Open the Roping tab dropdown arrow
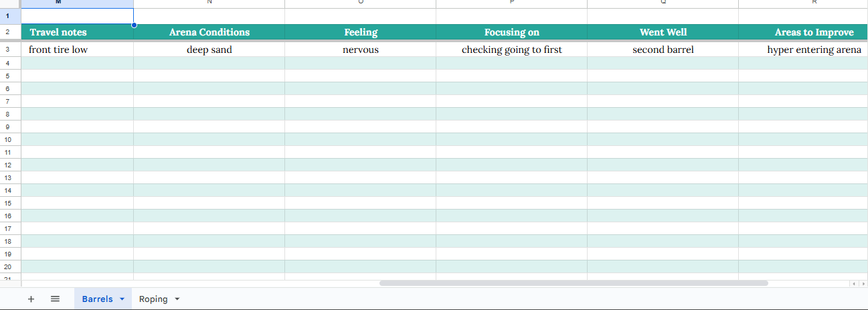This screenshot has height=310, width=868. point(177,299)
